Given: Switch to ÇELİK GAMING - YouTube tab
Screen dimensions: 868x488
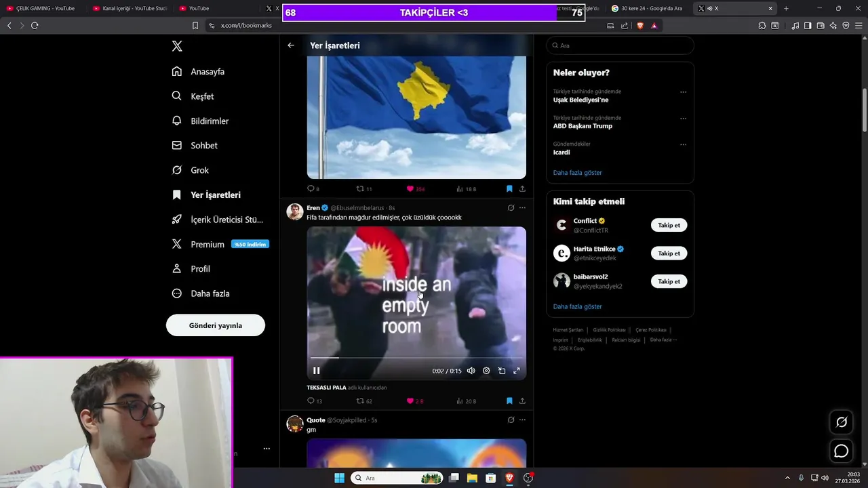Looking at the screenshot, I should (x=43, y=8).
